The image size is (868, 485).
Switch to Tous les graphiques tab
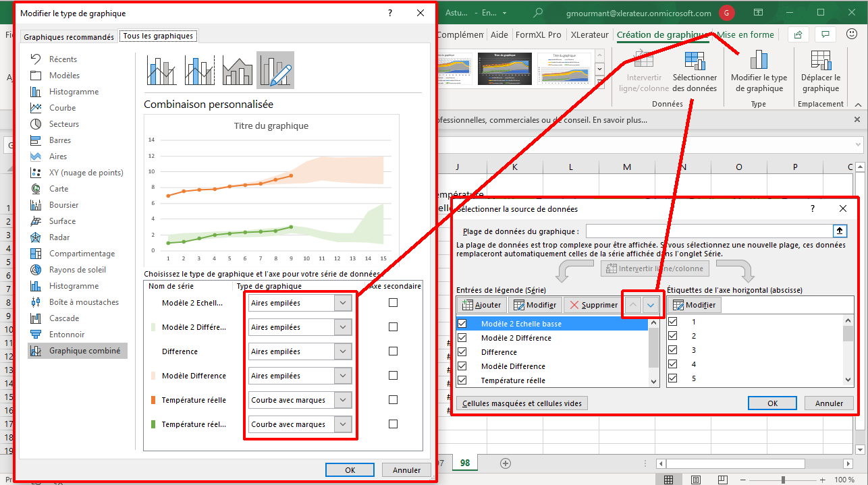point(158,36)
